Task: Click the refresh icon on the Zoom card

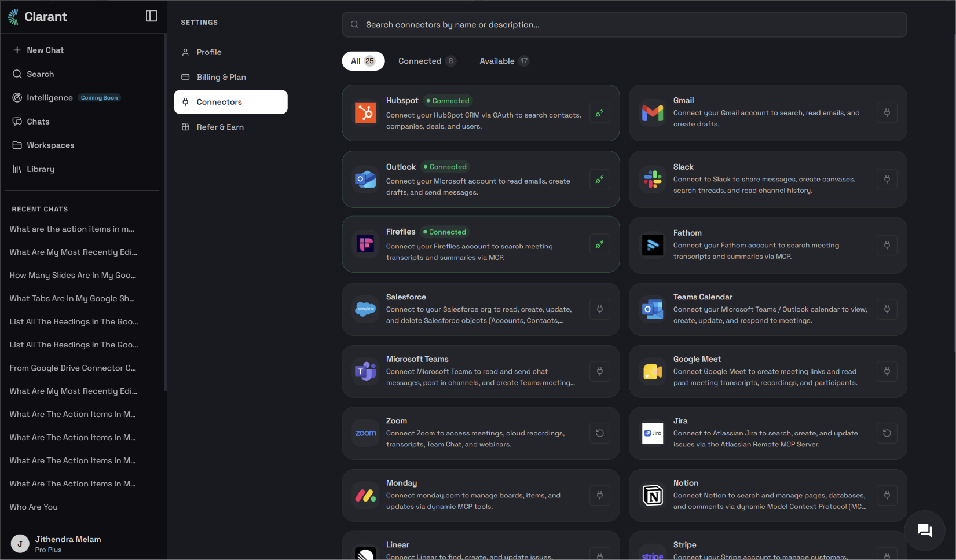Action: point(600,433)
